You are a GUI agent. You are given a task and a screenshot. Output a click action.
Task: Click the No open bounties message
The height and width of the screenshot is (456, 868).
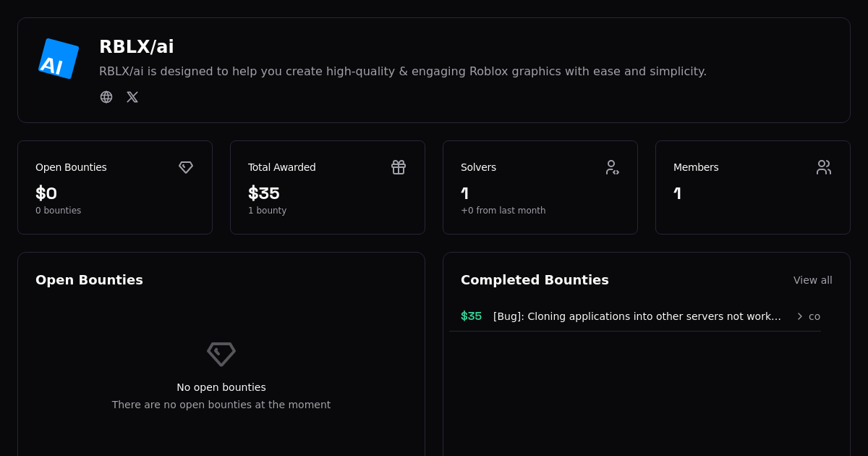click(221, 387)
